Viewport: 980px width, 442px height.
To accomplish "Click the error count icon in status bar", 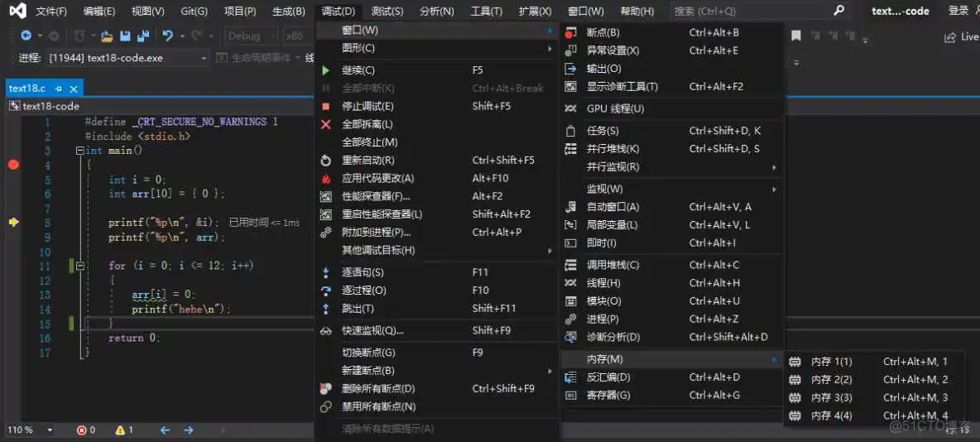I will point(82,430).
